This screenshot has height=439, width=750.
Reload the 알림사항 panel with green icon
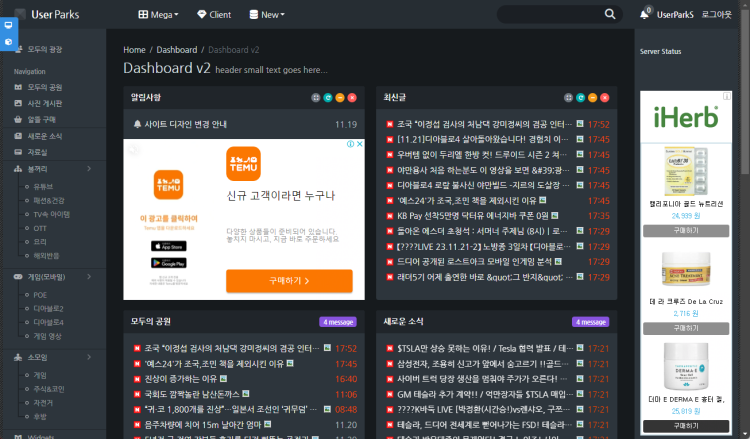pos(328,98)
